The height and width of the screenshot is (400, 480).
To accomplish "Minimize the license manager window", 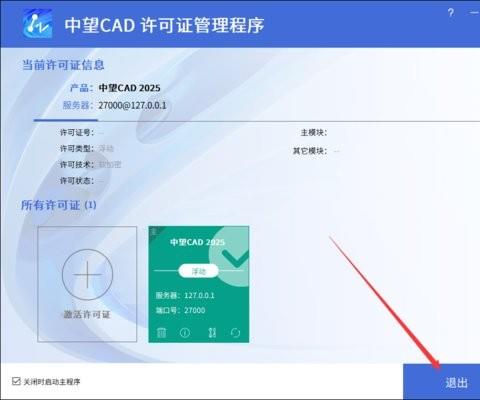I will point(474,13).
